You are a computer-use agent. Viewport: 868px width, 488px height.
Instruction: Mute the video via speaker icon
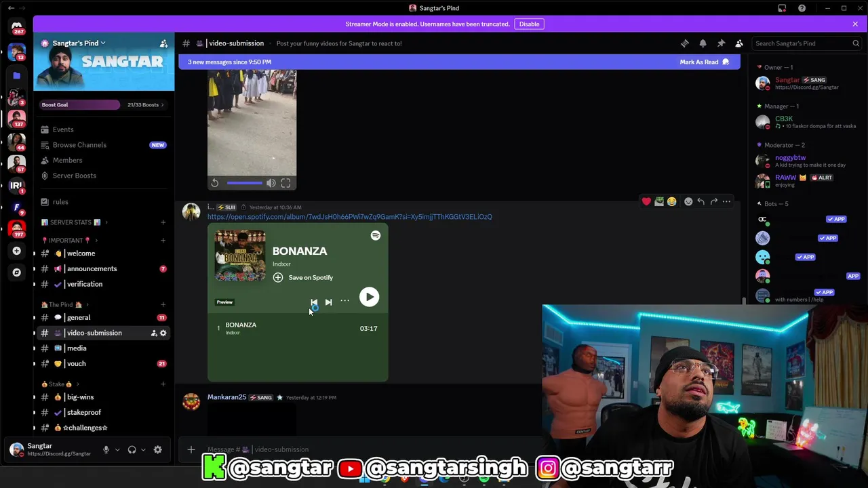[x=271, y=183]
